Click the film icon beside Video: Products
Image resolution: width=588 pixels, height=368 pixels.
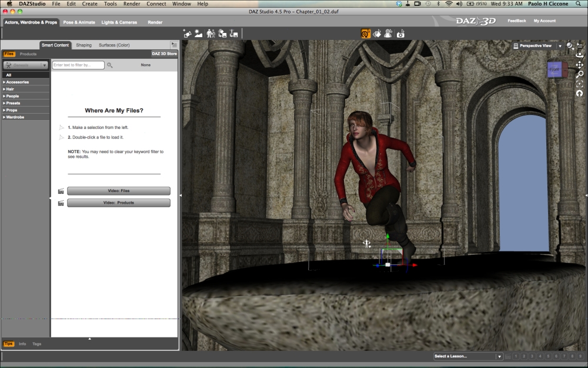(x=61, y=203)
